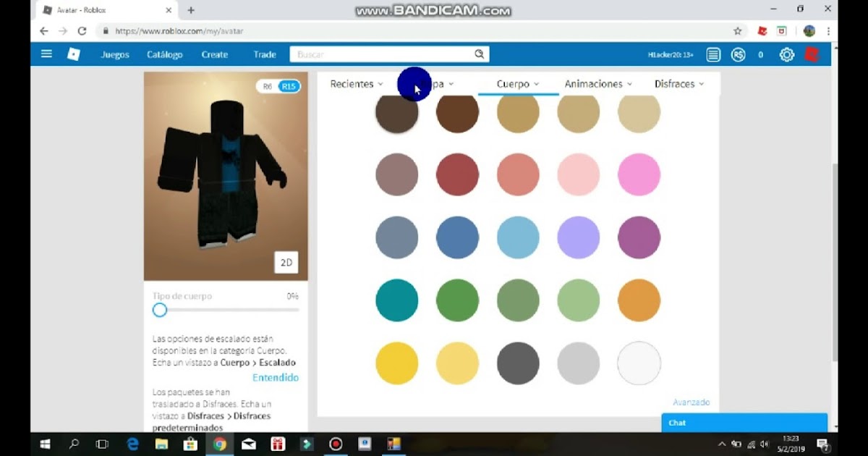The height and width of the screenshot is (456, 868).
Task: Pick the white skin color swatch
Action: pyautogui.click(x=639, y=363)
